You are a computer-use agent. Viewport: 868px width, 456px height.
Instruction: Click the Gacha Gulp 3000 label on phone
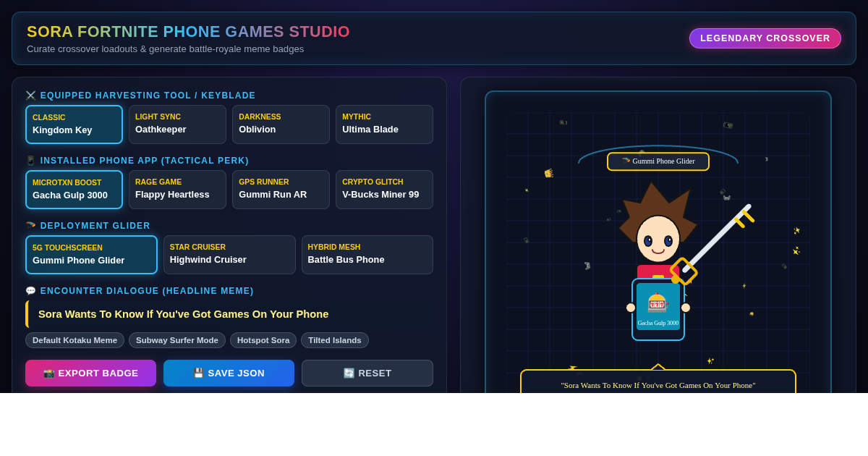(x=658, y=323)
